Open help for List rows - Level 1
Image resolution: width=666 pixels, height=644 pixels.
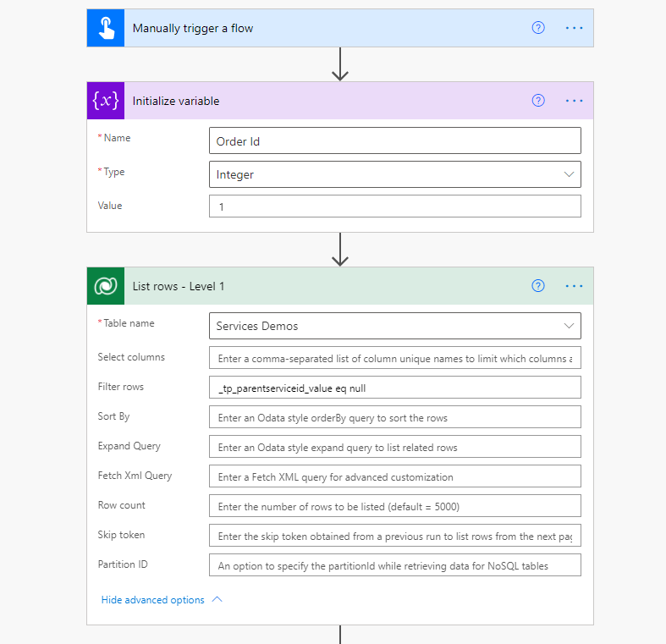(x=538, y=286)
